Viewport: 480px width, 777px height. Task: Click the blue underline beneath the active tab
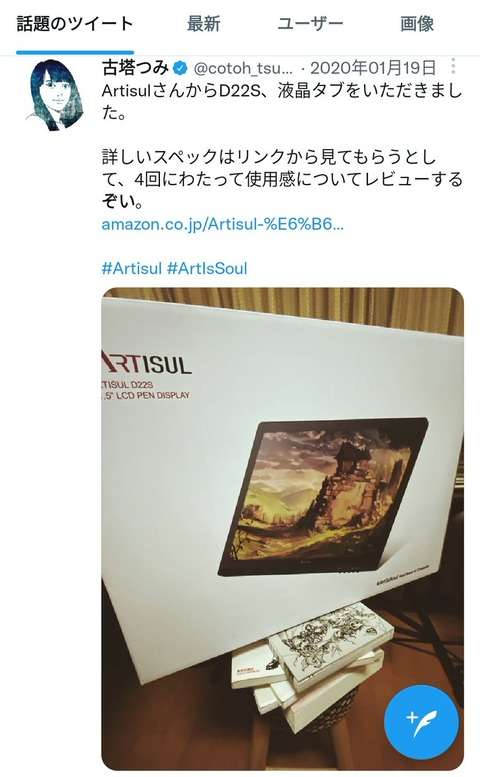point(75,52)
